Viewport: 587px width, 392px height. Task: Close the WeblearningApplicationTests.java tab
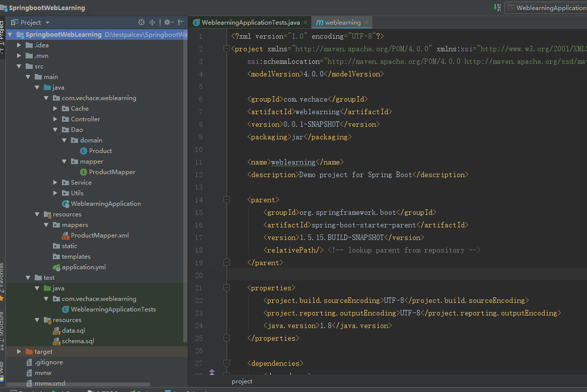[306, 23]
